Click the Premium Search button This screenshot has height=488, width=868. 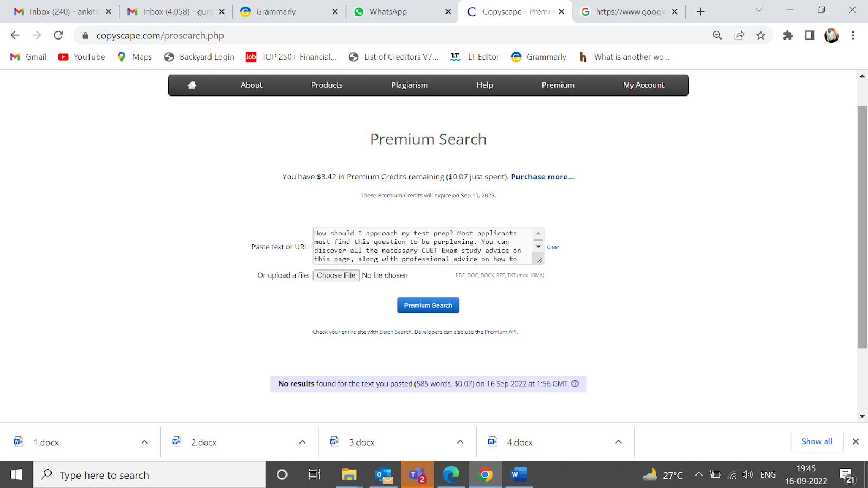428,305
